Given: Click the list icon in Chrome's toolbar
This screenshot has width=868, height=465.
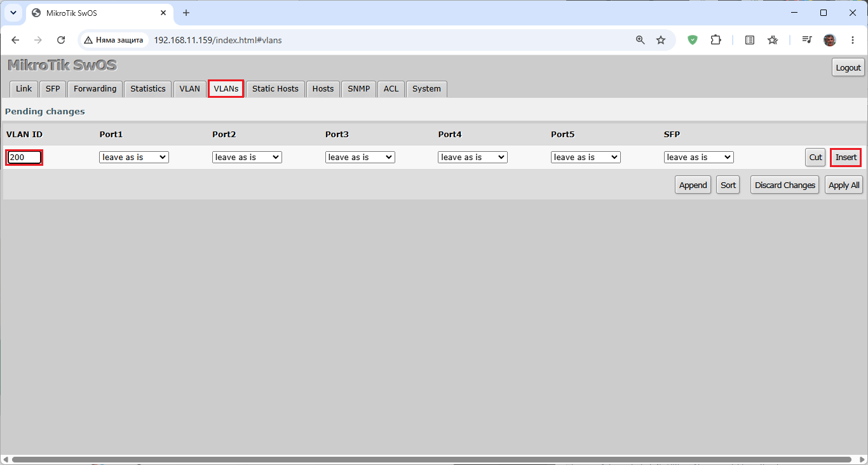Looking at the screenshot, I should pos(750,40).
